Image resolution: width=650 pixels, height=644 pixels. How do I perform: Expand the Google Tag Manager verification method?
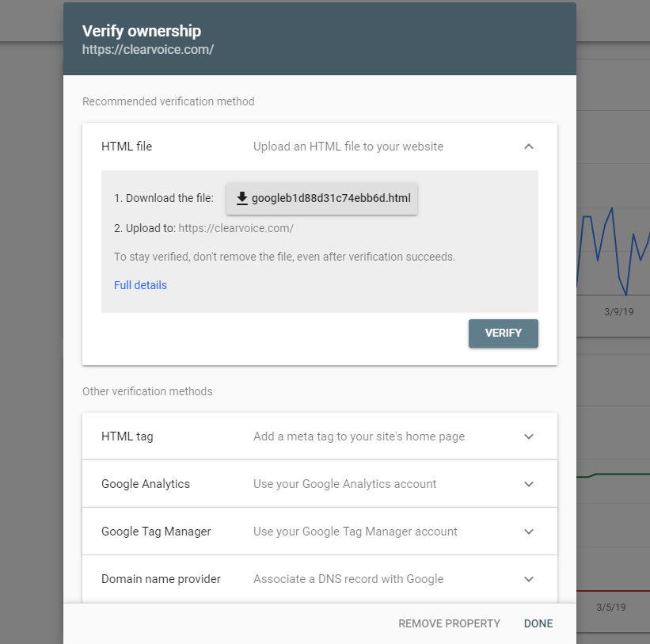tap(528, 531)
